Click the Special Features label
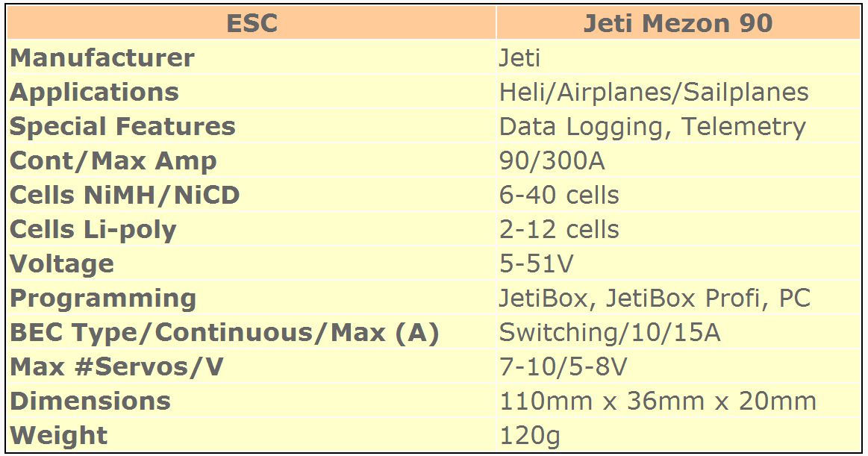The image size is (868, 456). (122, 127)
